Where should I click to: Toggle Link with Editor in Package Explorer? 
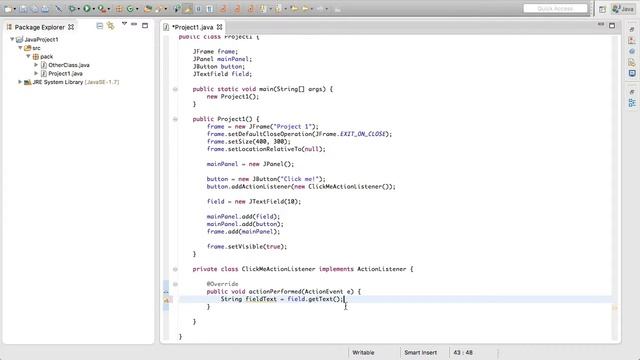click(x=111, y=26)
